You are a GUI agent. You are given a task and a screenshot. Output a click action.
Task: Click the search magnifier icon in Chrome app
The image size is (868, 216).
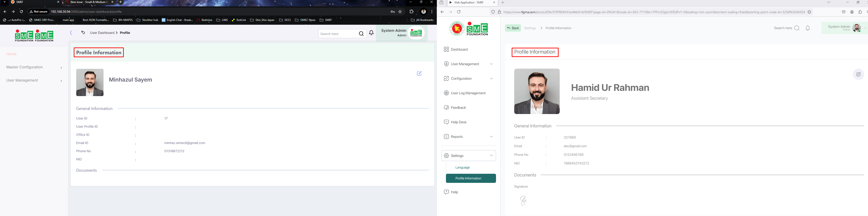361,34
